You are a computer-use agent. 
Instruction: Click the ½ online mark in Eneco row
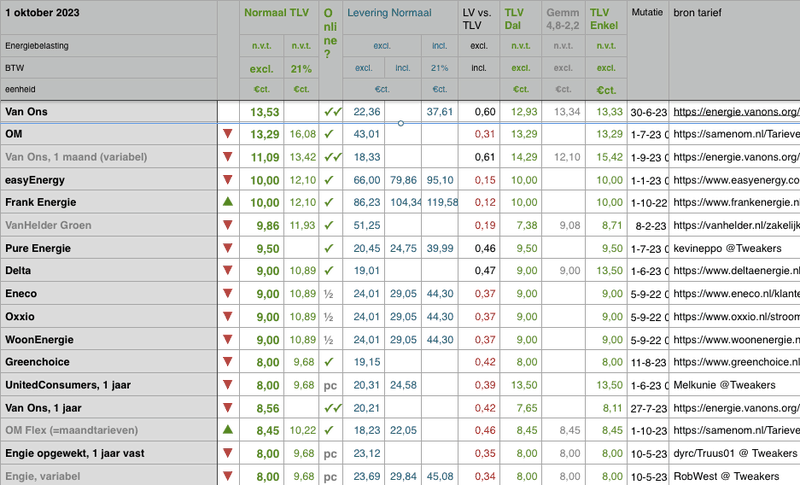pyautogui.click(x=329, y=294)
